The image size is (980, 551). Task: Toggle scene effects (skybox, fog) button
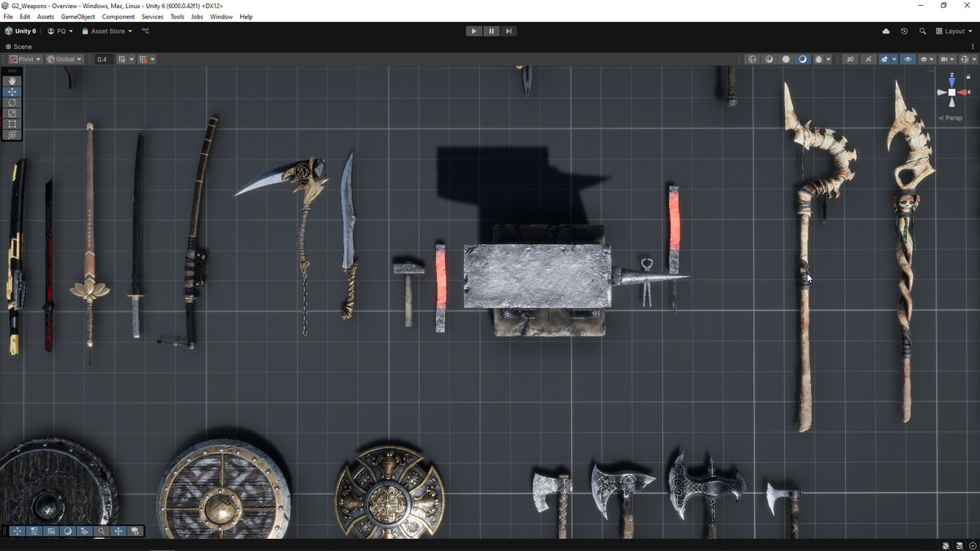884,59
